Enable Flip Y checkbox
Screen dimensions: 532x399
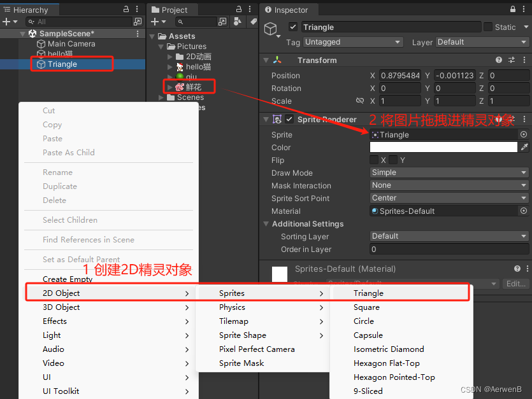click(393, 160)
